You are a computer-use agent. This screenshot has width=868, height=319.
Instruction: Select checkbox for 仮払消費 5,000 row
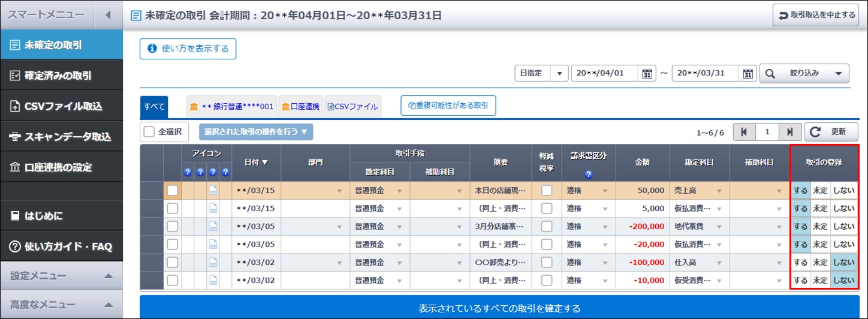173,209
